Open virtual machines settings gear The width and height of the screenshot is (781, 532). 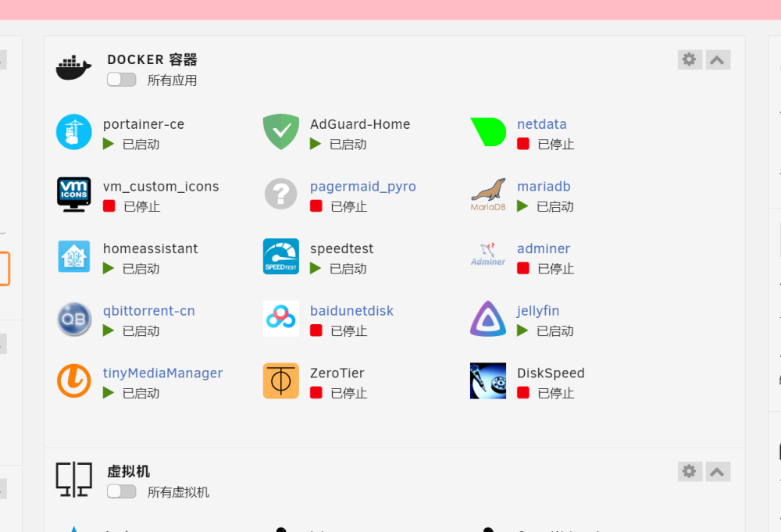coord(690,471)
